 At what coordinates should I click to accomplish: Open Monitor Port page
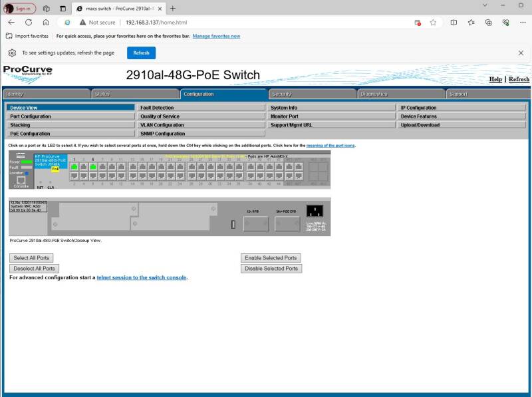[331, 116]
